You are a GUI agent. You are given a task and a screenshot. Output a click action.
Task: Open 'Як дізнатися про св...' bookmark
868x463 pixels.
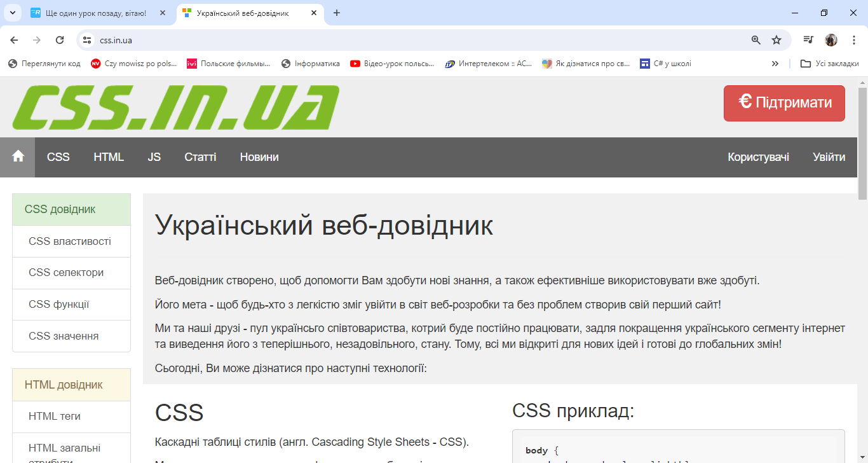click(x=587, y=64)
